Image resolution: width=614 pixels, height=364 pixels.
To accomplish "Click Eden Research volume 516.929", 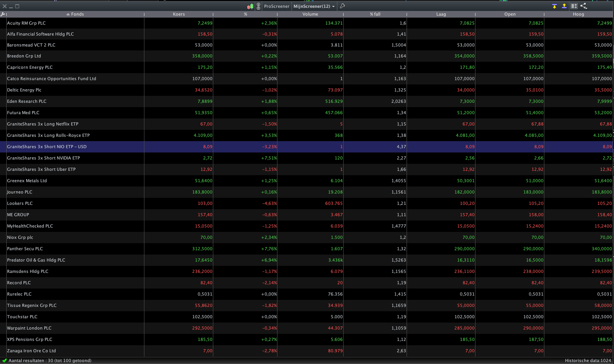I will pyautogui.click(x=334, y=101).
